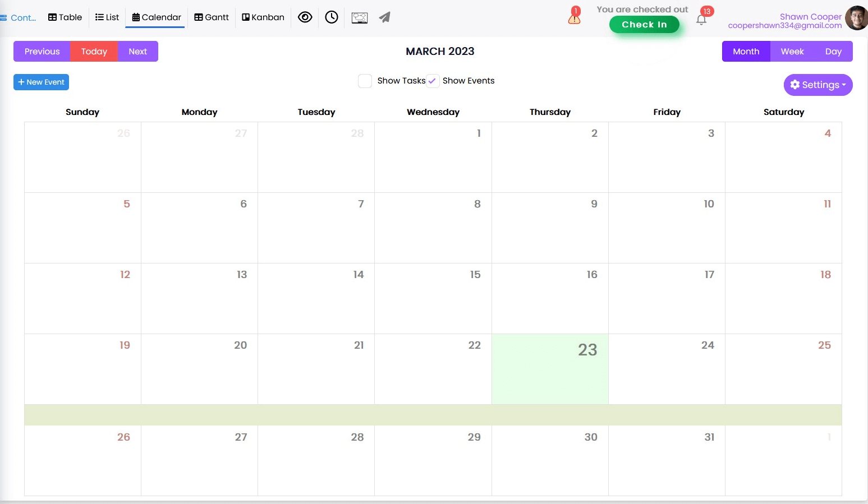Open the Kanban view tab
This screenshot has width=868, height=504.
coord(263,17)
